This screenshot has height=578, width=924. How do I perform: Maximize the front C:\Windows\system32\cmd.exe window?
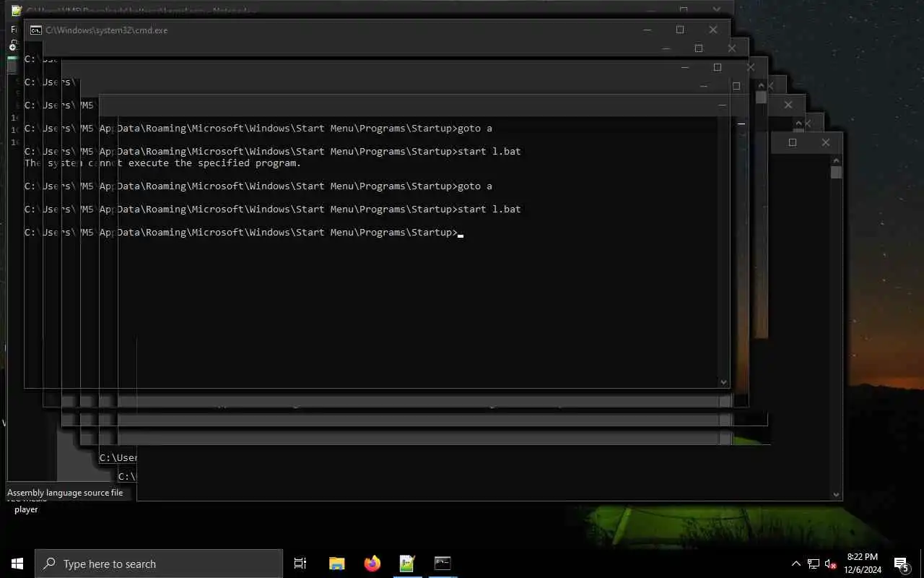pos(680,30)
